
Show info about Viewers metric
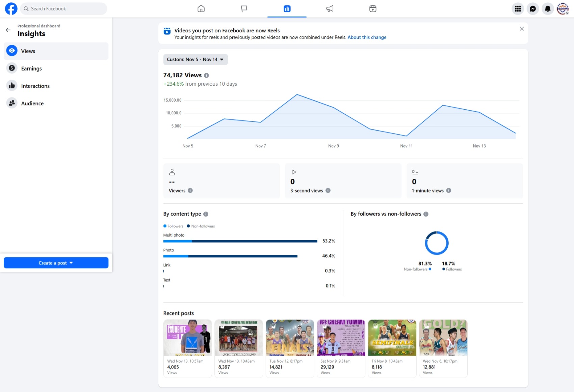tap(190, 191)
